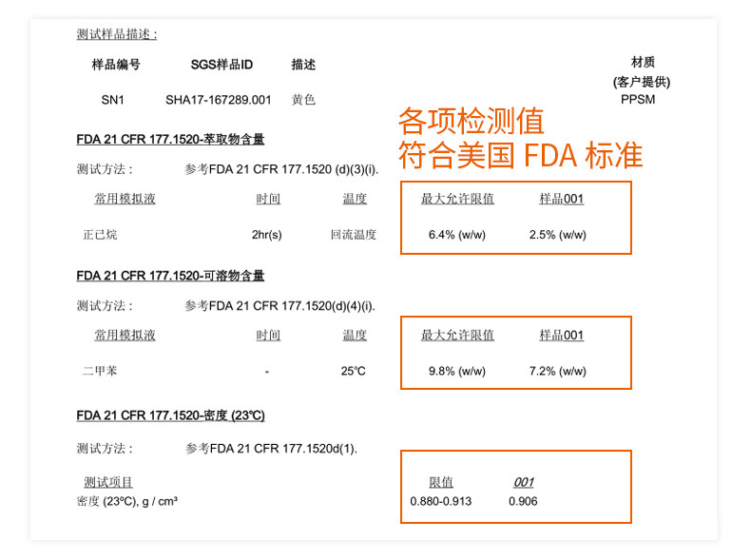Select the 9.8% (w/w) limit value
The image size is (751, 560).
457,371
